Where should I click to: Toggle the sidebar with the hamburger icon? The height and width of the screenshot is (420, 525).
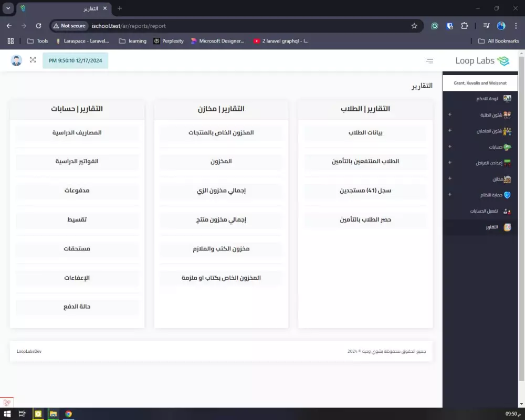429,60
